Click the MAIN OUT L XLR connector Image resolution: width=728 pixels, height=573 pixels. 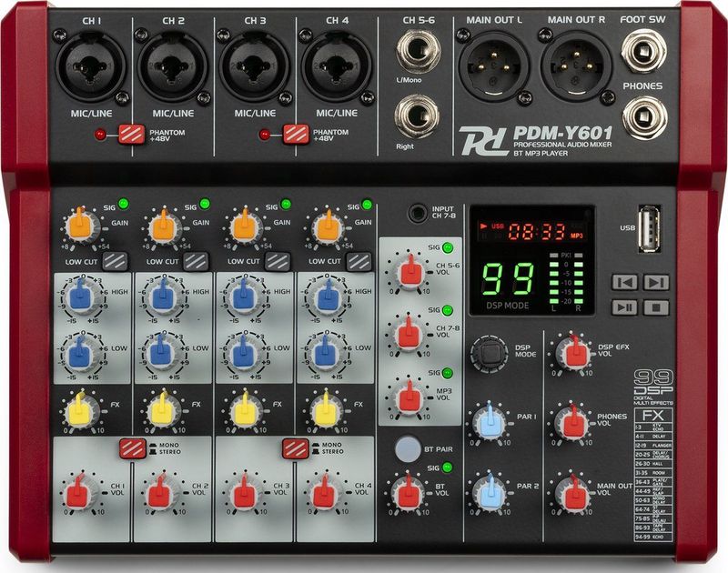494,65
